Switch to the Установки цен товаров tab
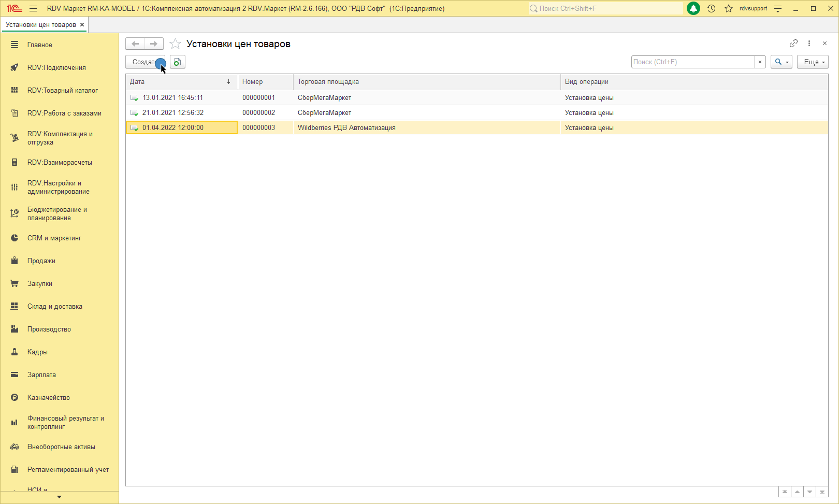839x504 pixels. 41,25
